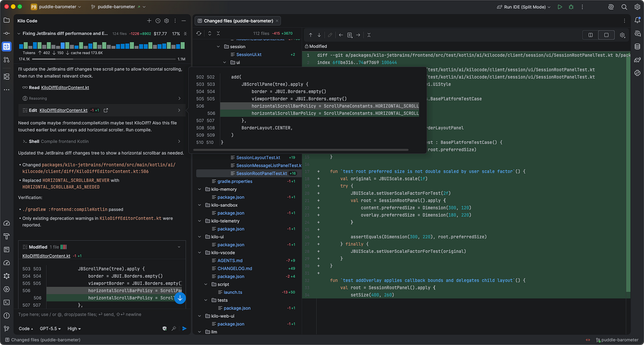644x345 pixels.
Task: Collapse the session folder in tree
Action: [x=218, y=47]
